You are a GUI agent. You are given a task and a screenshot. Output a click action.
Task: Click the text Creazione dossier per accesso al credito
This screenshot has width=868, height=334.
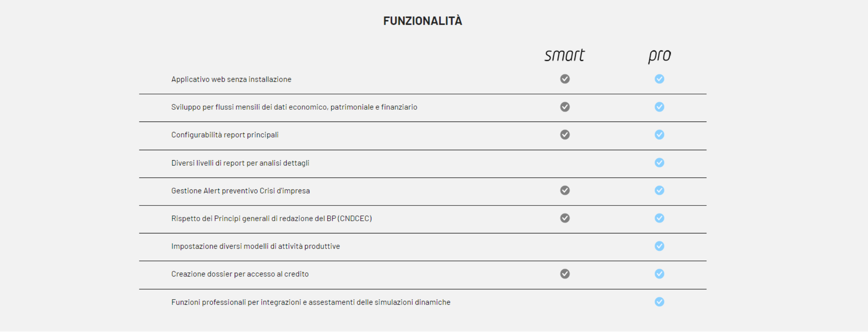point(240,274)
